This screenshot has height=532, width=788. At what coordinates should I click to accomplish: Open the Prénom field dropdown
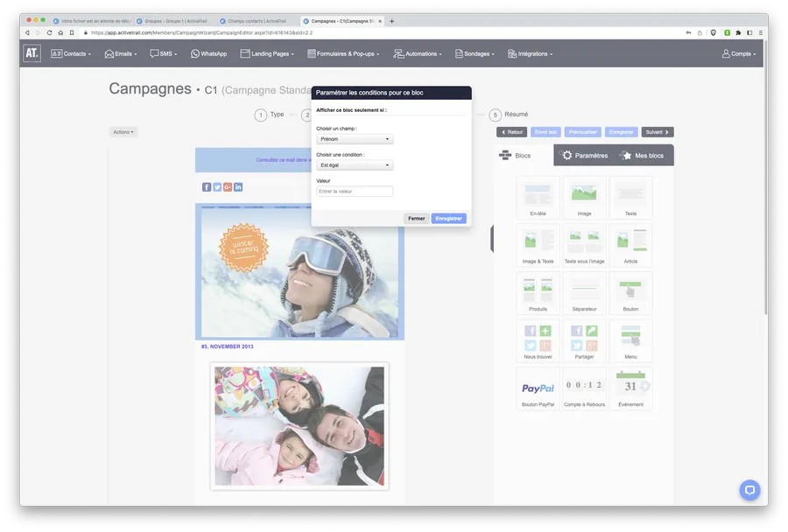click(355, 139)
